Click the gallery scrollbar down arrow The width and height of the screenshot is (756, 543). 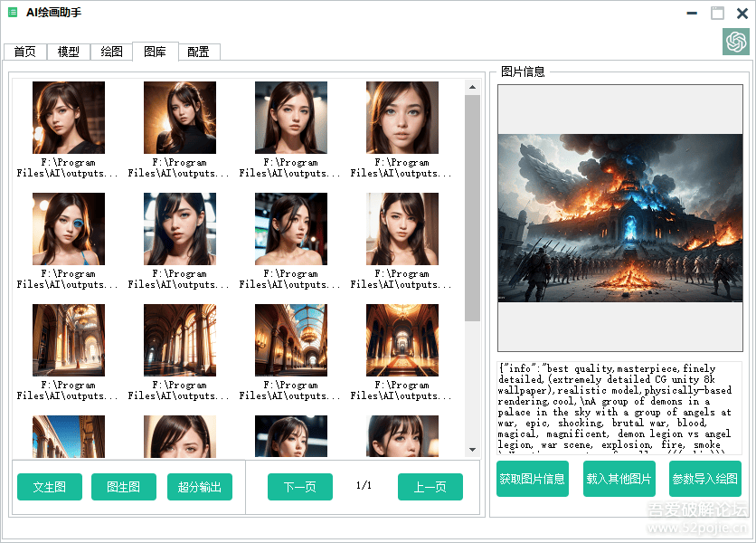(x=472, y=450)
